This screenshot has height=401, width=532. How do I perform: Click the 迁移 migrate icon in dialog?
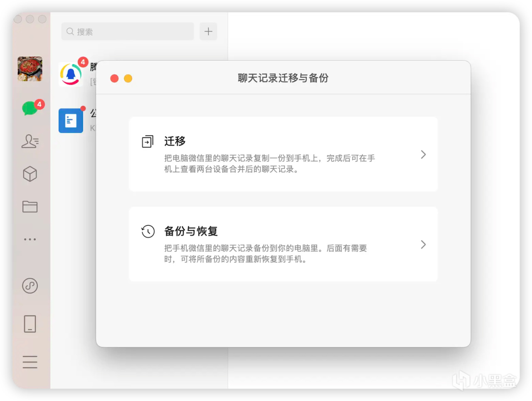point(148,141)
